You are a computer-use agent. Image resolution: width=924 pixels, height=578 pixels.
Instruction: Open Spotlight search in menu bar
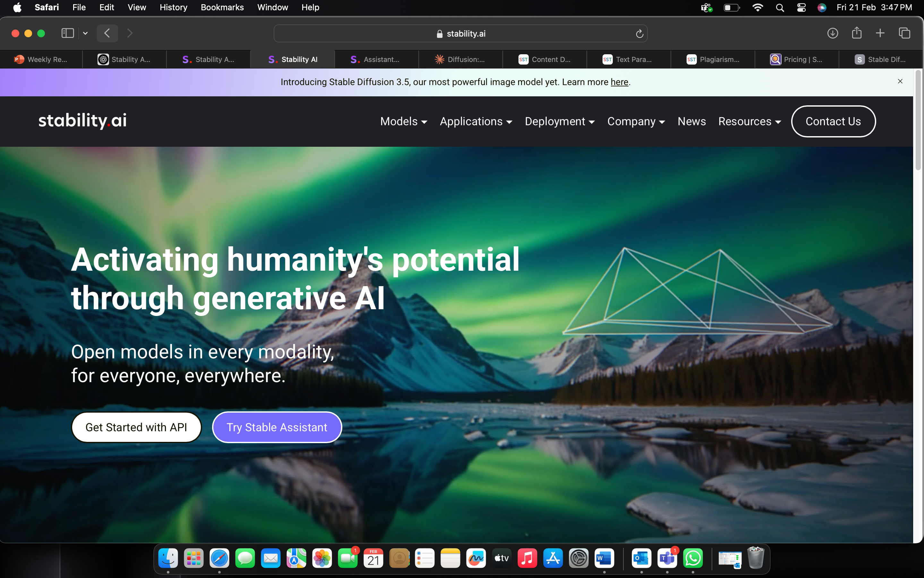[x=780, y=8]
